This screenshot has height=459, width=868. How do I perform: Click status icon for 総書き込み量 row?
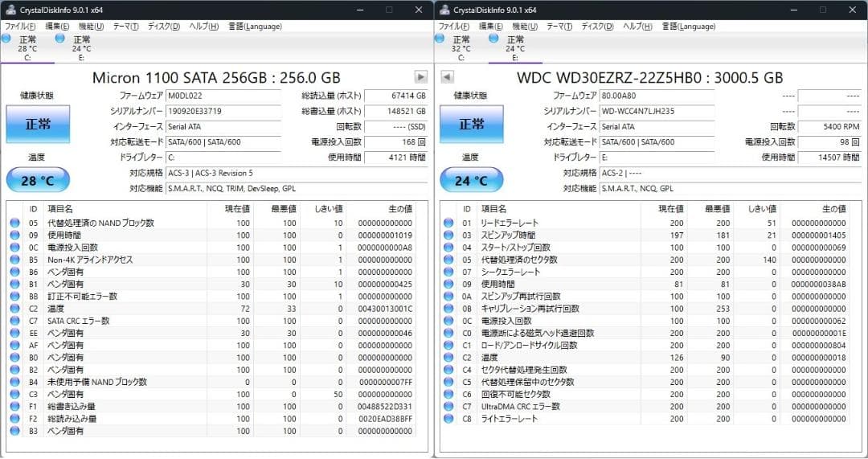15,407
